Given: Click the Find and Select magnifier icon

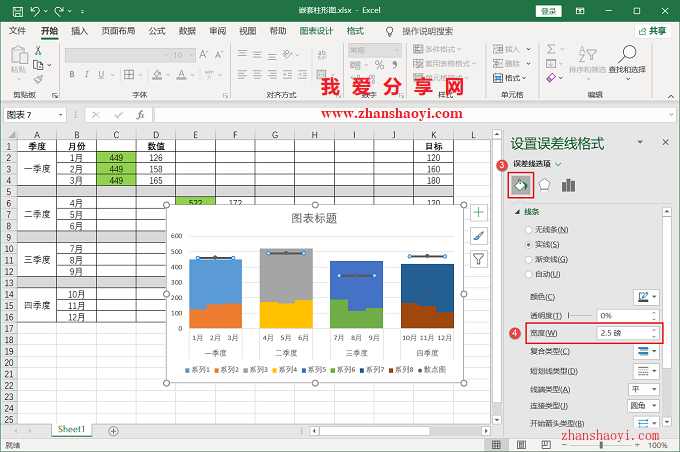Looking at the screenshot, I should pyautogui.click(x=627, y=54).
